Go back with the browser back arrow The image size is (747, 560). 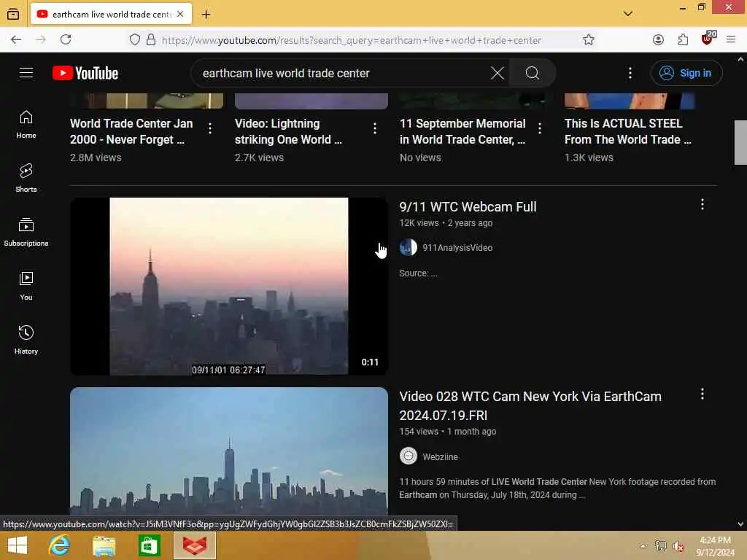click(16, 39)
